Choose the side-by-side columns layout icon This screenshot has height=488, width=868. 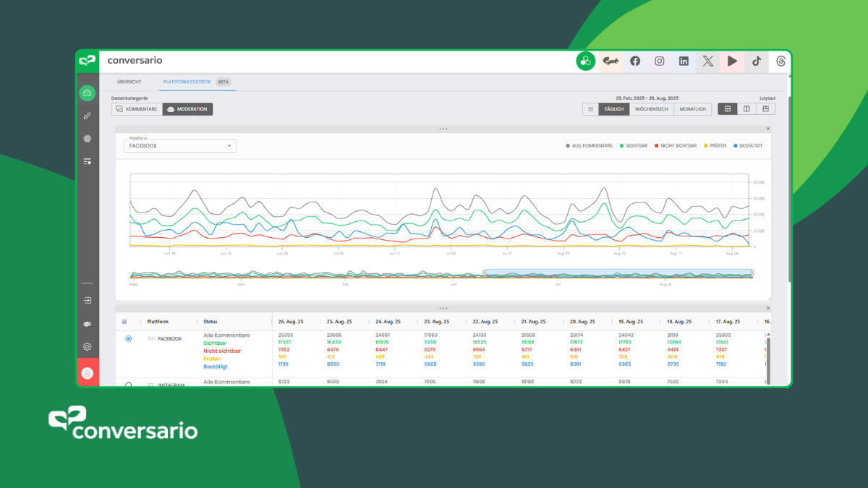[x=746, y=109]
